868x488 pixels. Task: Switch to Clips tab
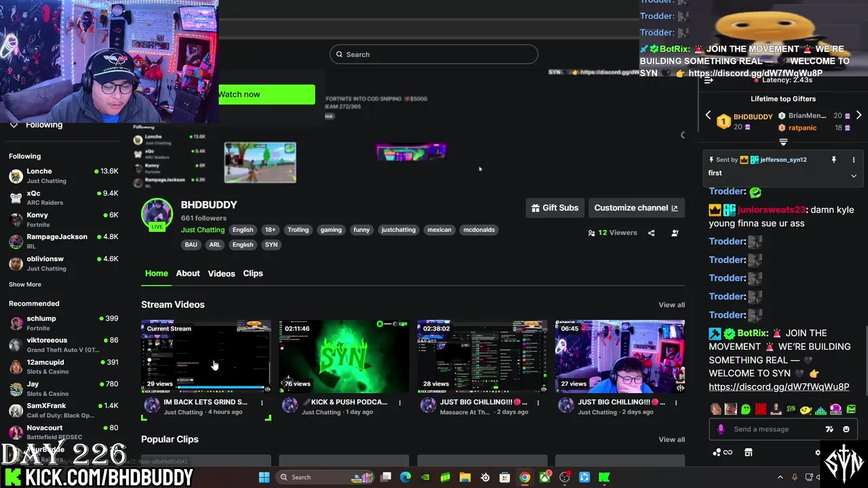253,273
